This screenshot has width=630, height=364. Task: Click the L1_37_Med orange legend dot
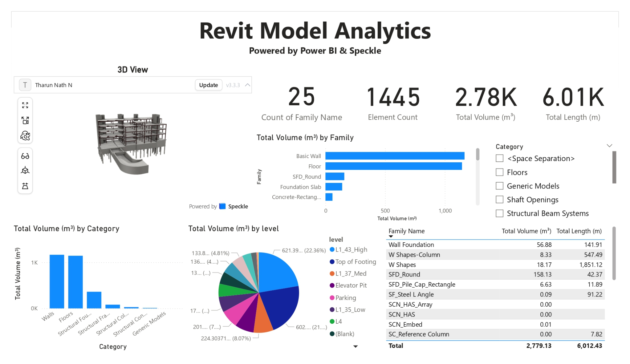point(332,273)
